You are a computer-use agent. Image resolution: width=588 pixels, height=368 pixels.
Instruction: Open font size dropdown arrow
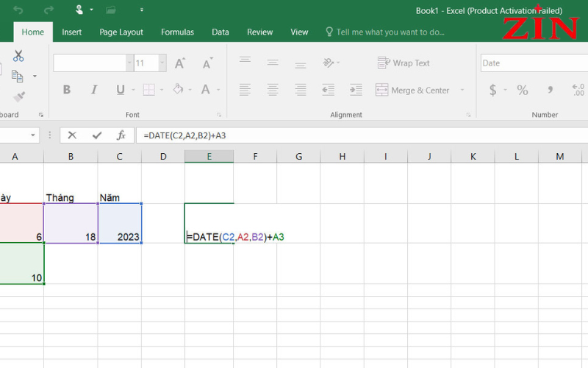[162, 63]
